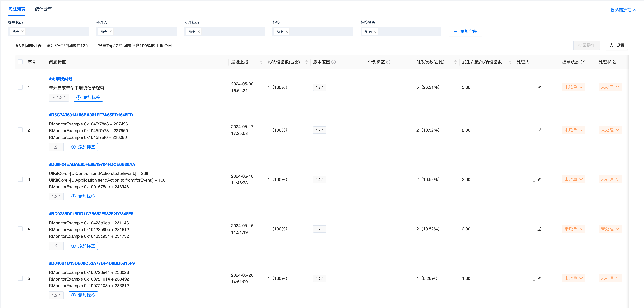644x308 pixels.
Task: Sort by 触发次数(占比) column arrows
Action: (455, 62)
